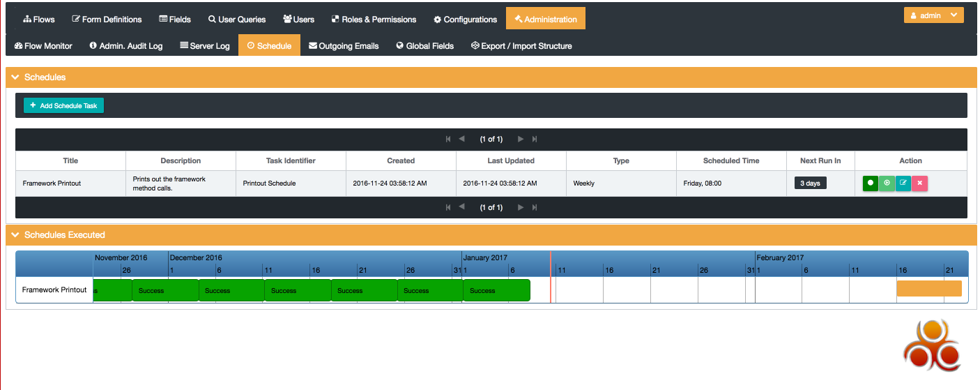Click the Success bar starting January 1, 2017
The width and height of the screenshot is (980, 390).
pyautogui.click(x=496, y=290)
